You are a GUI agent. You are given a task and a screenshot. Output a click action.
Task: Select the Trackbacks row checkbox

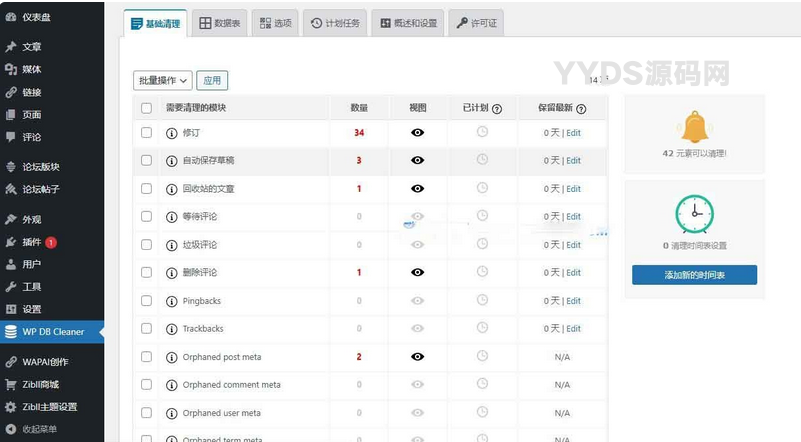pyautogui.click(x=146, y=329)
